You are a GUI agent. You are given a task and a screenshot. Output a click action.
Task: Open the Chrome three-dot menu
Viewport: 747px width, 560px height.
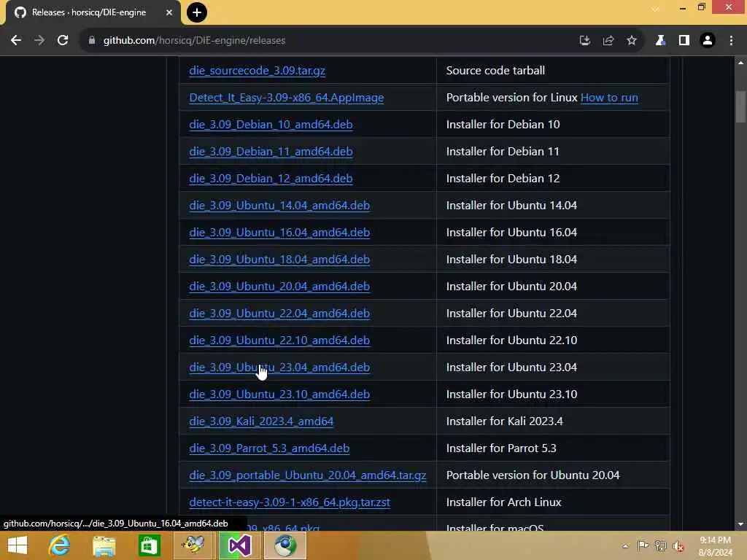(731, 41)
